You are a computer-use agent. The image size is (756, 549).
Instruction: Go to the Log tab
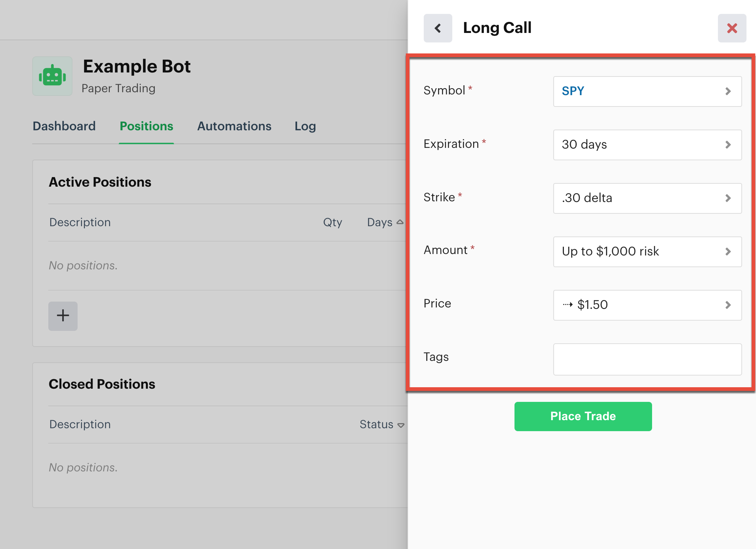(x=305, y=126)
